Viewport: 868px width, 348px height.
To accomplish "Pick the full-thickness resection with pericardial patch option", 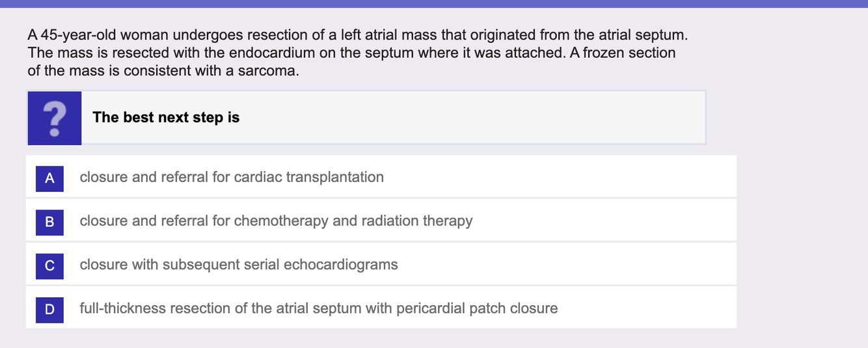I will tap(319, 308).
